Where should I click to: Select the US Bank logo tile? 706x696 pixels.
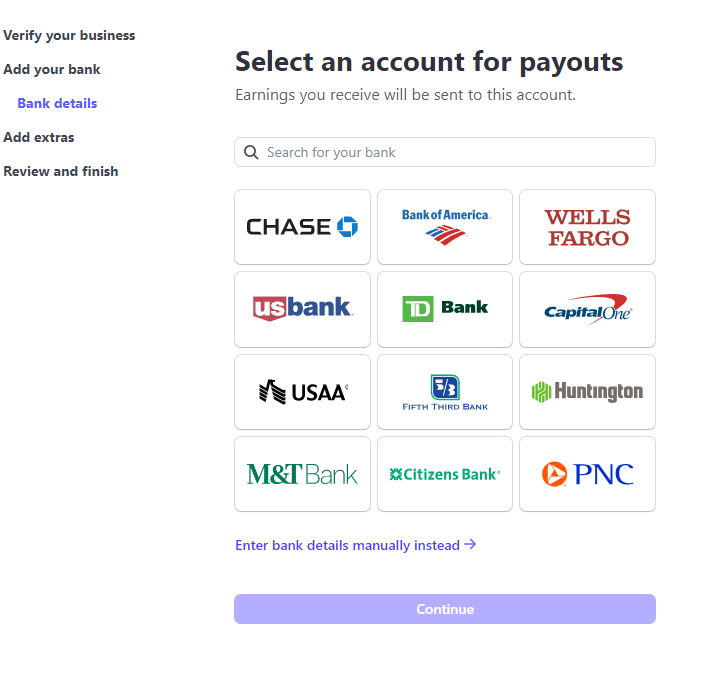pyautogui.click(x=302, y=309)
